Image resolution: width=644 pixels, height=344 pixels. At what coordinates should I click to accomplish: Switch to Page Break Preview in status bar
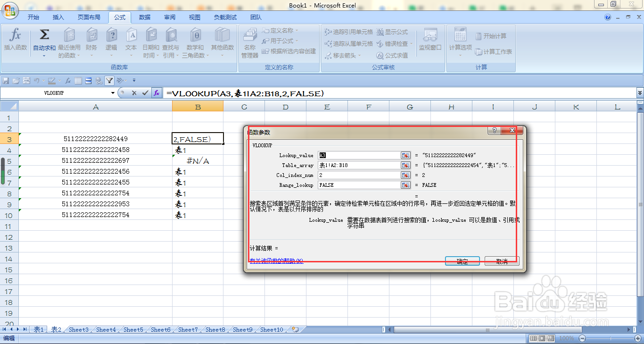coord(551,338)
